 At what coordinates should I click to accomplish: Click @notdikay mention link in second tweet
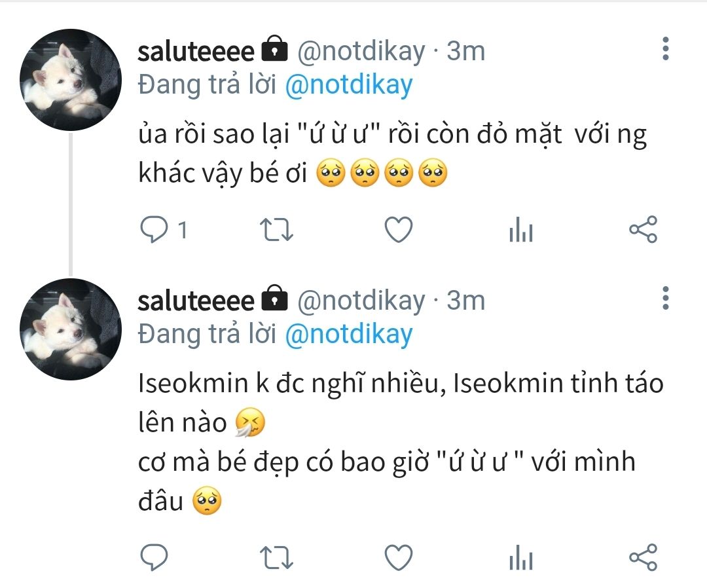pyautogui.click(x=349, y=335)
